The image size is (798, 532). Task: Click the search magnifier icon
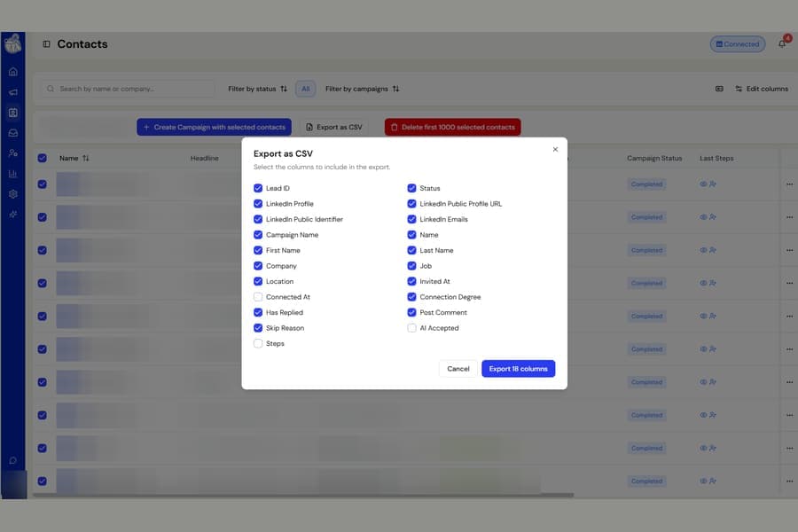[51, 89]
